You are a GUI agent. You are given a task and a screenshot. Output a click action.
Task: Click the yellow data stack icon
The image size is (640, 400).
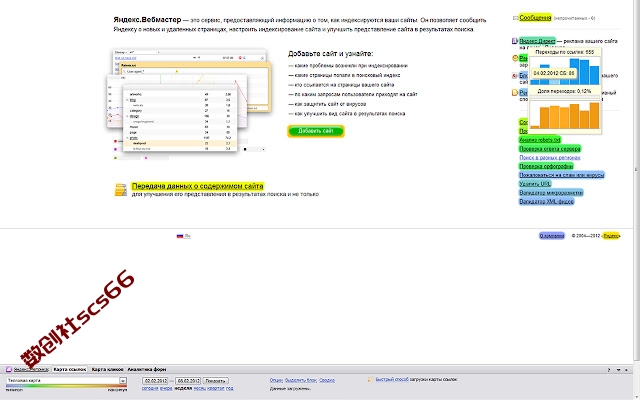coord(121,190)
